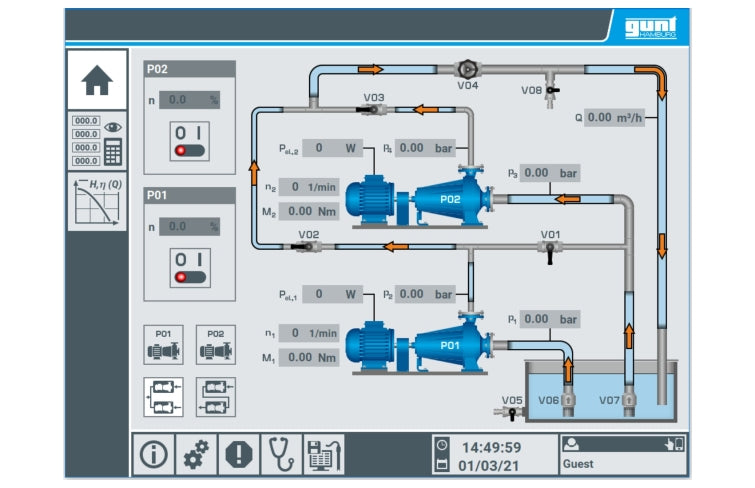Open the info page
Image resolution: width=755 pixels, height=488 pixels.
point(152,454)
